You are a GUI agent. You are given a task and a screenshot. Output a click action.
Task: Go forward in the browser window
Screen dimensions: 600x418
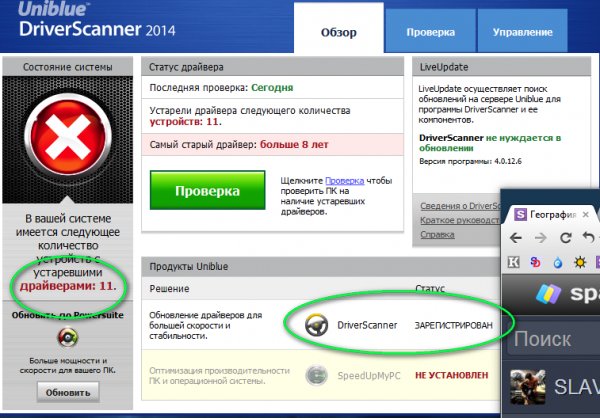(541, 238)
